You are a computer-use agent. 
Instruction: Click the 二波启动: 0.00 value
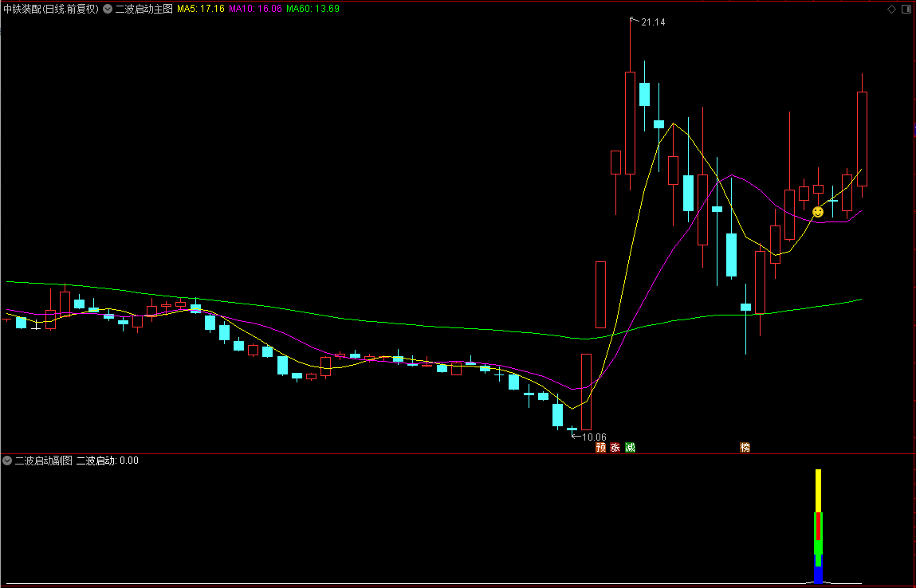pyautogui.click(x=108, y=461)
